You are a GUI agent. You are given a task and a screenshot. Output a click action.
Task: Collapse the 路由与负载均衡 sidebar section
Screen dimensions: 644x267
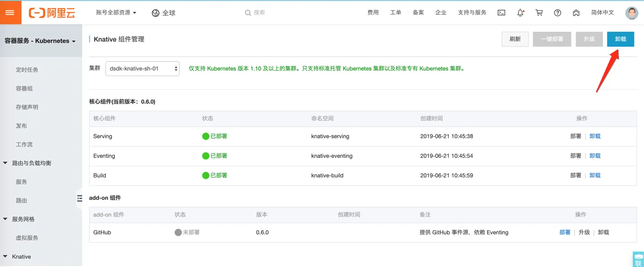(x=6, y=163)
